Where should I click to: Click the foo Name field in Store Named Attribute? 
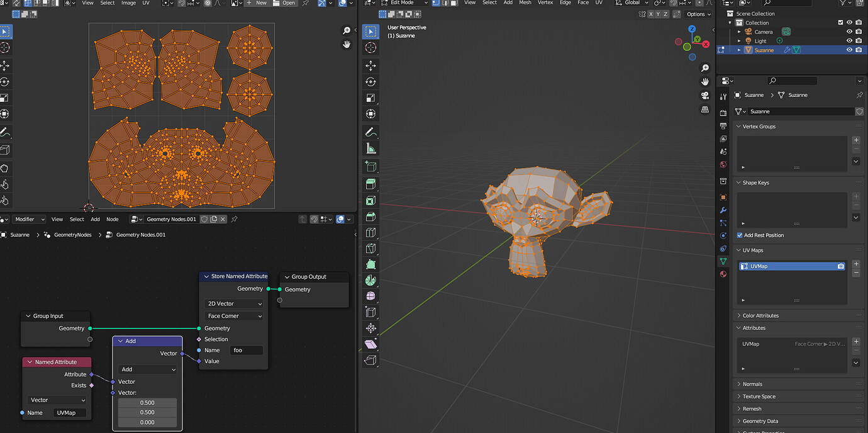pos(247,350)
